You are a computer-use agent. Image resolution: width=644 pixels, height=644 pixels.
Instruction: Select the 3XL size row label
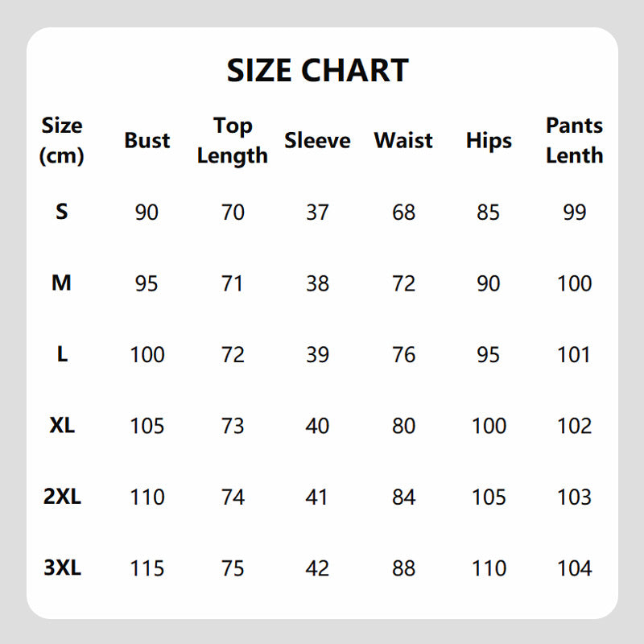(x=62, y=568)
